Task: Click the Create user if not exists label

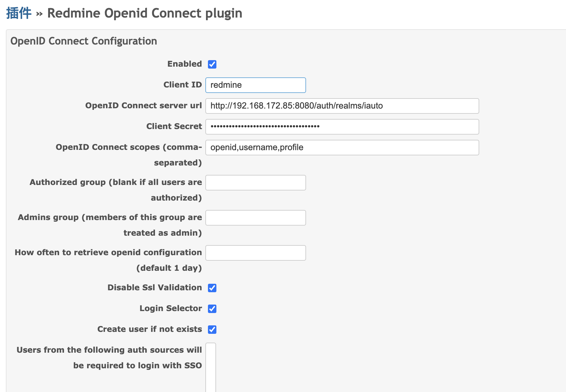Action: point(150,329)
